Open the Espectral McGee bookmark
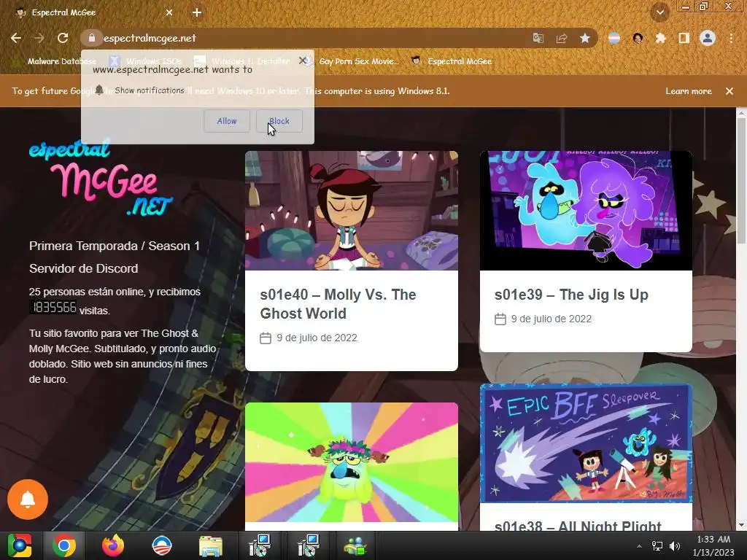The height and width of the screenshot is (560, 747). (x=452, y=61)
